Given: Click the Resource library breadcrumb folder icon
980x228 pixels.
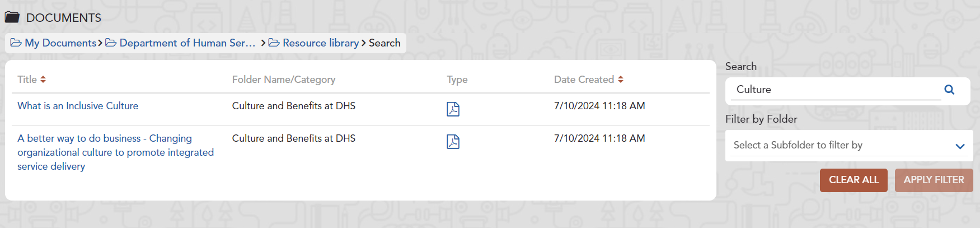Looking at the screenshot, I should click(274, 43).
